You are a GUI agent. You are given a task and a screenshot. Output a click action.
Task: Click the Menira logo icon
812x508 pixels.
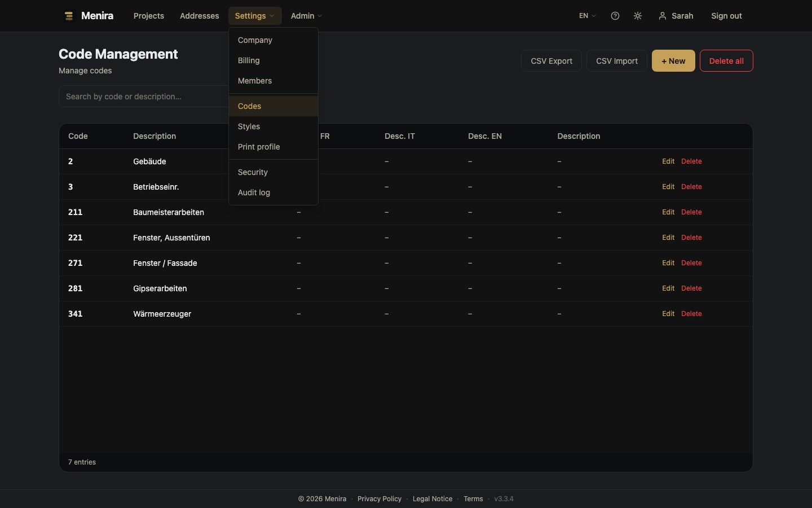point(69,16)
